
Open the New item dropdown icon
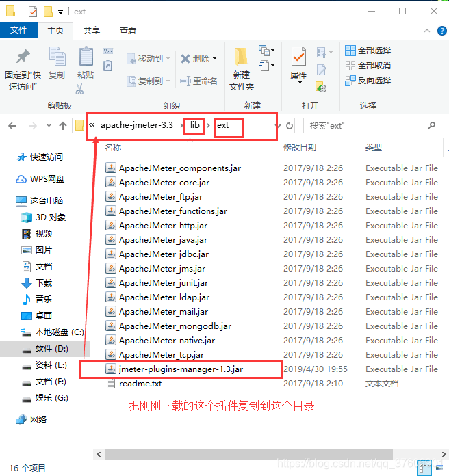(266, 51)
